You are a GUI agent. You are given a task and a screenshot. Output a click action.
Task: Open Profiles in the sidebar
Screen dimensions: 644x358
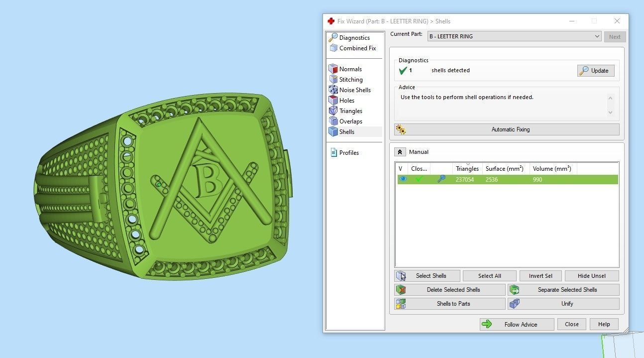point(349,153)
